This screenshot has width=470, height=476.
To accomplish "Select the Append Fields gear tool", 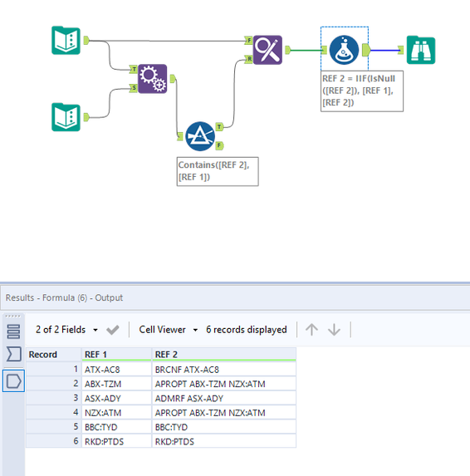I will [x=152, y=79].
